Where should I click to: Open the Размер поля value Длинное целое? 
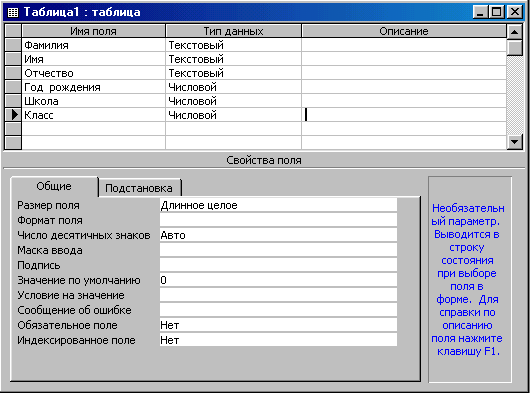[x=278, y=205]
